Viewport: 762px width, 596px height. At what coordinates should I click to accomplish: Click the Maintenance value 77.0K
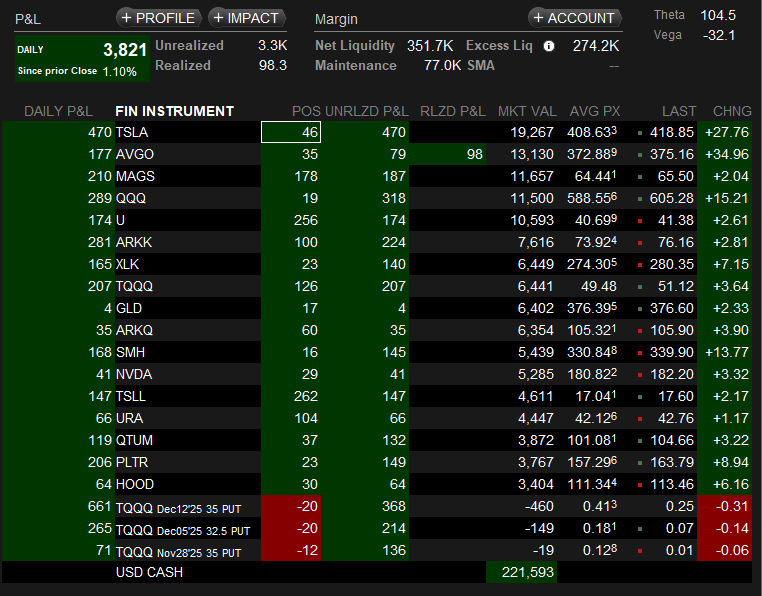coord(442,66)
